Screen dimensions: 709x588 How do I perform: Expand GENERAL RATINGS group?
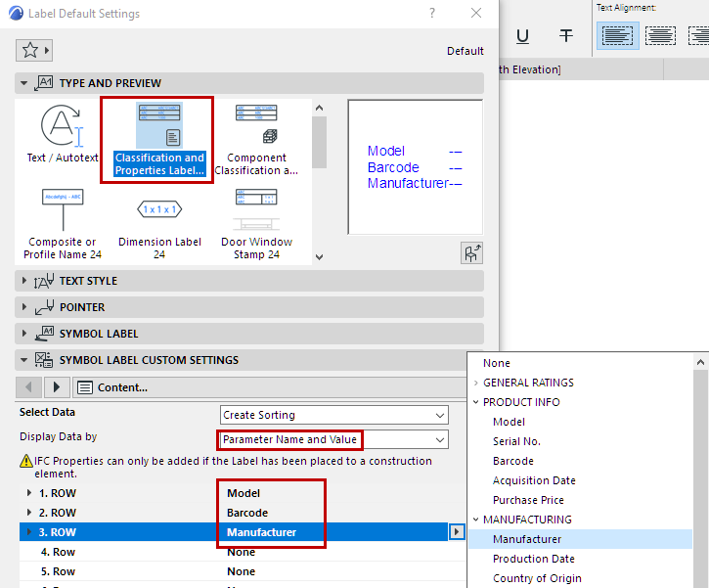(x=475, y=383)
